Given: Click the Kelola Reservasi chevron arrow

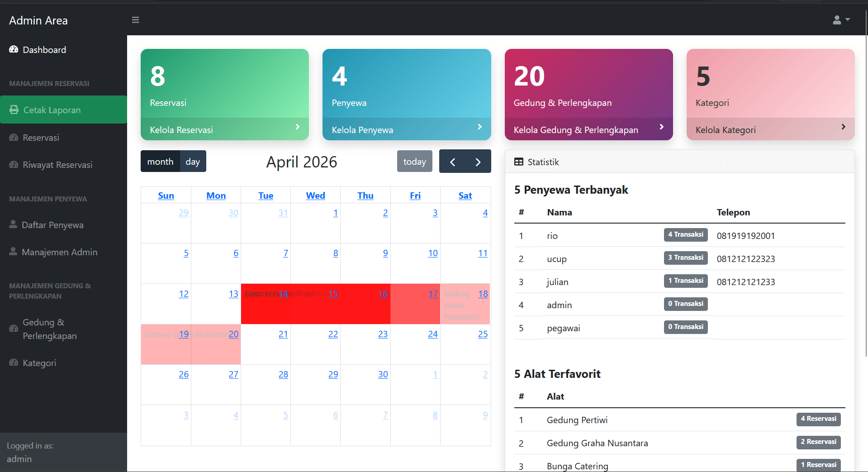Looking at the screenshot, I should [x=298, y=127].
